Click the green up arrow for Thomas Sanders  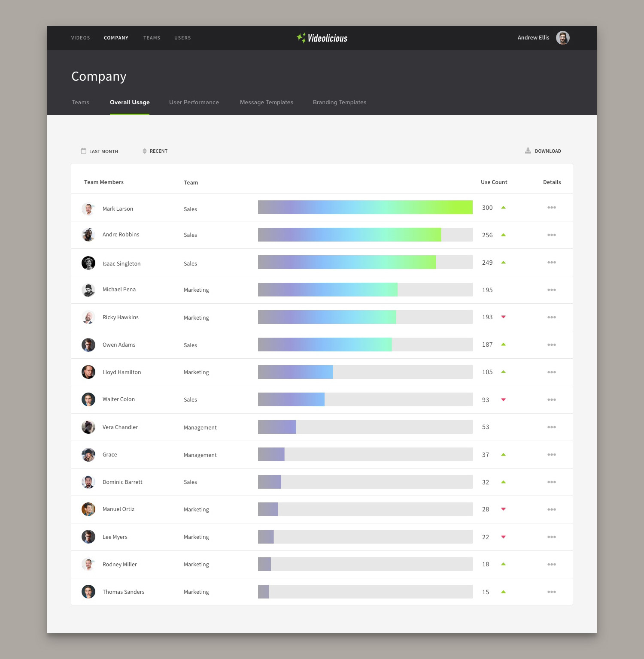coord(504,592)
